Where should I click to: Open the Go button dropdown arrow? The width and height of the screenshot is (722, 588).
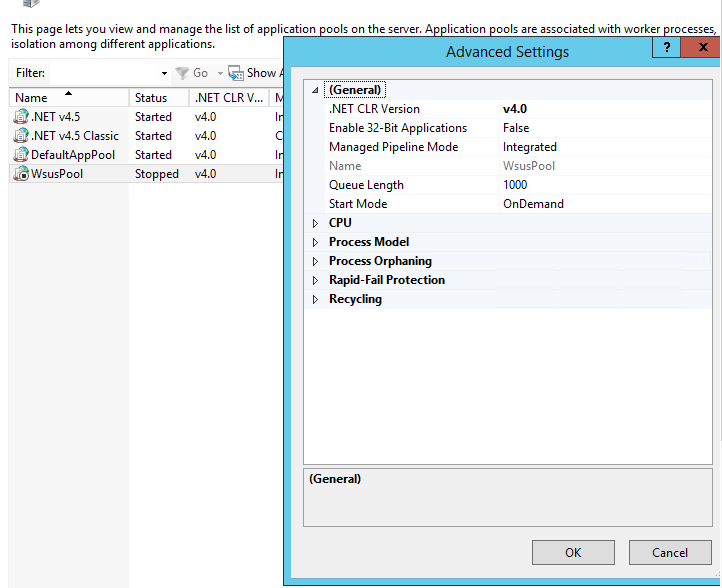[220, 73]
